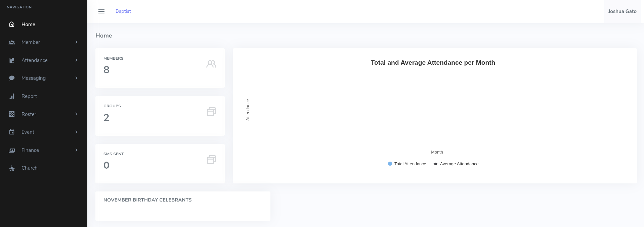Expand the Member submenu chevron
This screenshot has height=227, width=644.
click(x=76, y=42)
